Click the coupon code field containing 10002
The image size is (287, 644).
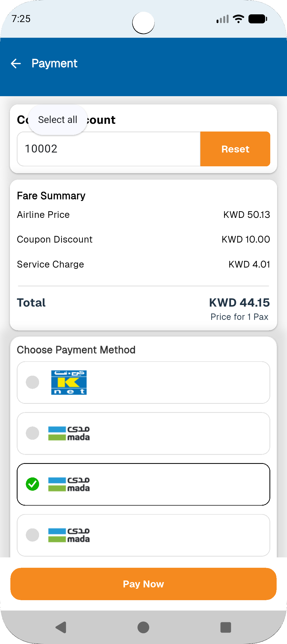tap(108, 149)
